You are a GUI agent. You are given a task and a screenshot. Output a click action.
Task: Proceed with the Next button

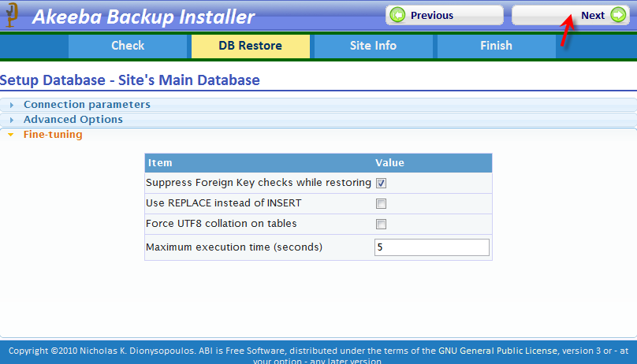[x=571, y=16]
